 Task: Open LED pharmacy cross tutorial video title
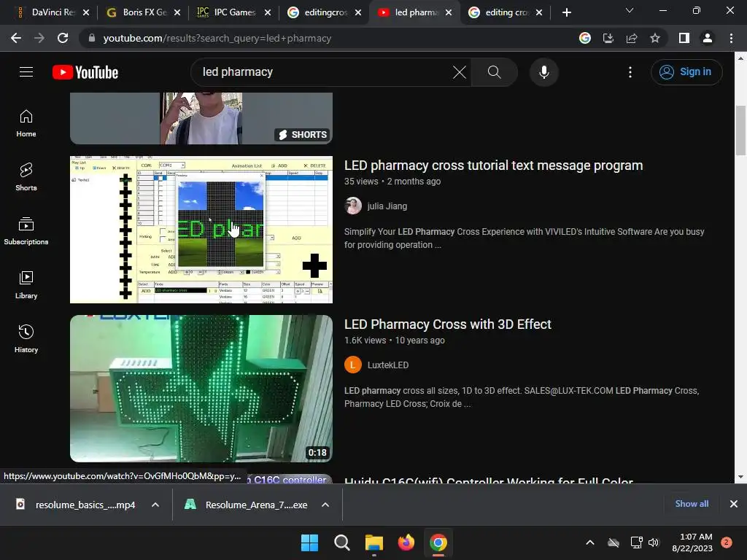point(494,166)
